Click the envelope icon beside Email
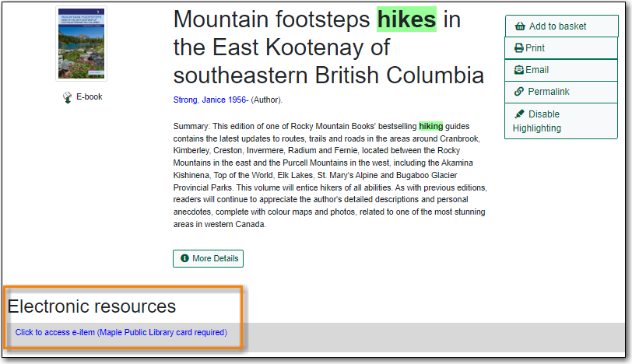This screenshot has width=632, height=364. click(x=518, y=70)
